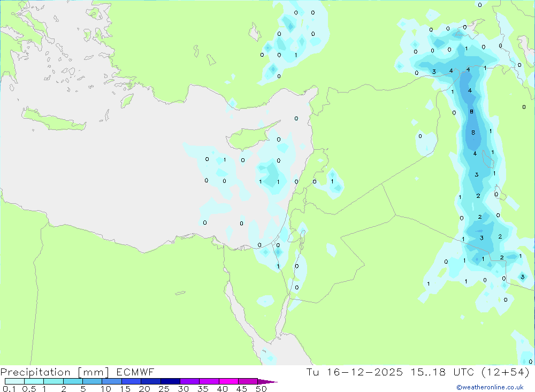This screenshot has width=535, height=392.
Task: Click the '0.1' legend scale label
Action: point(9,389)
